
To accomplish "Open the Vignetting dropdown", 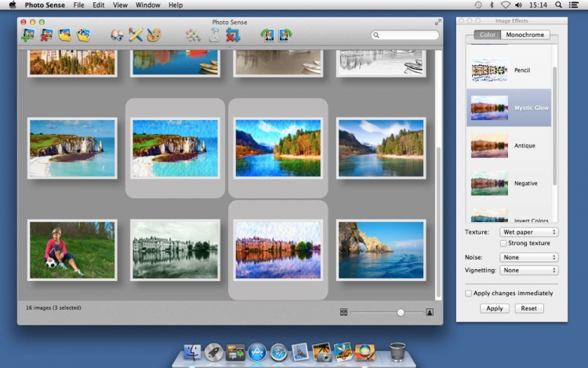I will [x=529, y=270].
